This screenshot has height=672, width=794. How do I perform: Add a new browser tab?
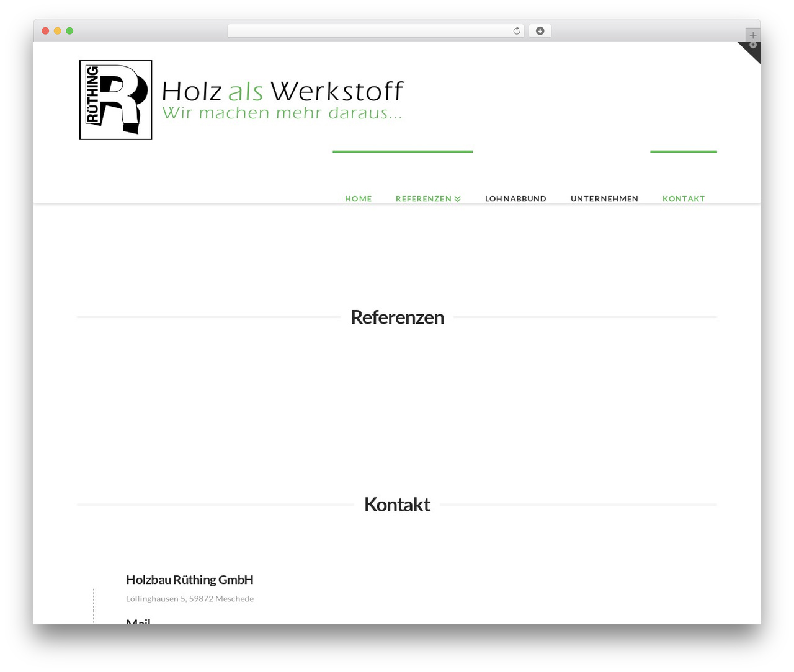pos(752,35)
